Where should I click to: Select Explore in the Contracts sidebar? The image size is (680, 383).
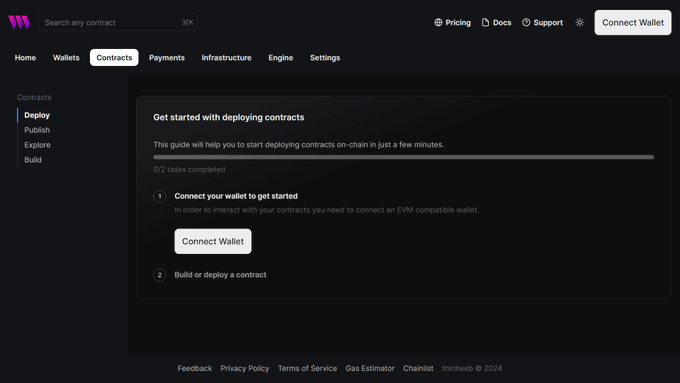pyautogui.click(x=37, y=145)
